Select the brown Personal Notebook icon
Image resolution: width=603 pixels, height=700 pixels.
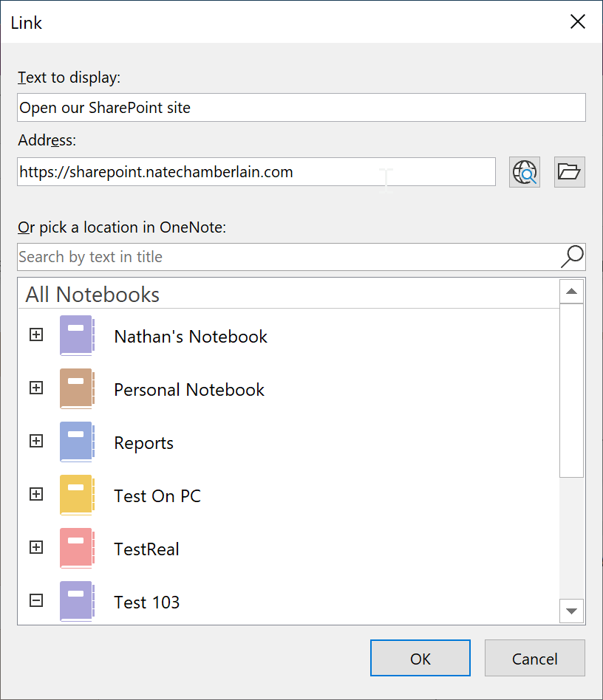[x=77, y=389]
